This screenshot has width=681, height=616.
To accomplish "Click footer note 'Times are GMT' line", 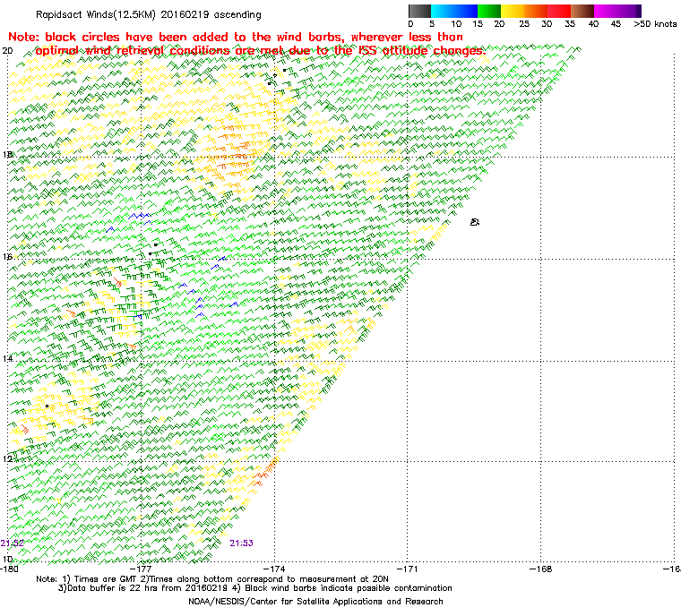I will (212, 579).
